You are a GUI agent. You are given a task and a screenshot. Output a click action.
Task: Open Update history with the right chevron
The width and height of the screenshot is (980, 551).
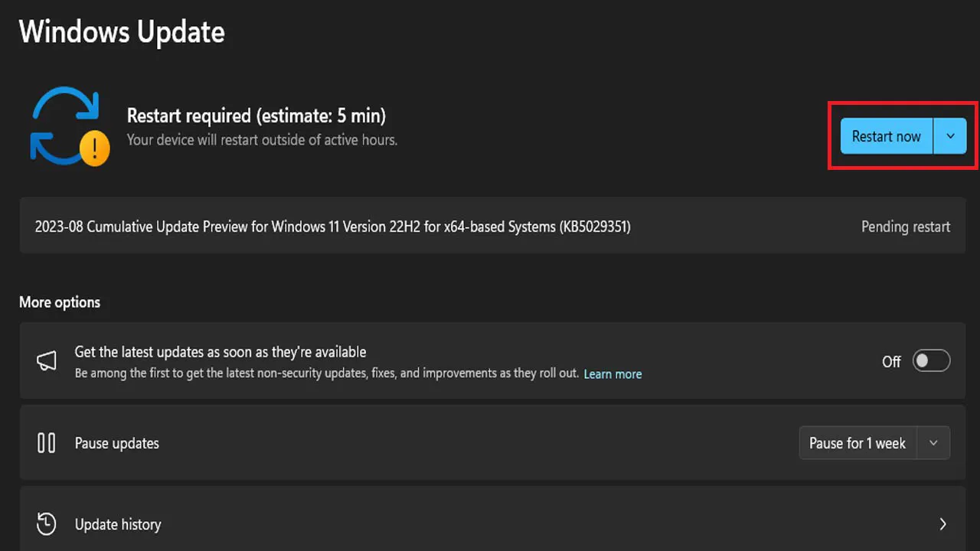[942, 524]
